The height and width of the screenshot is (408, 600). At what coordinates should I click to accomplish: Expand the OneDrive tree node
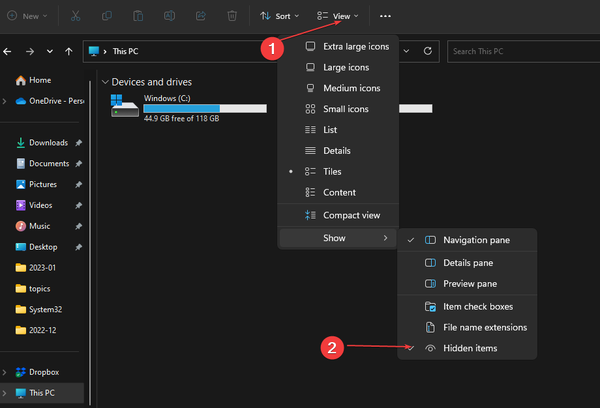point(5,101)
